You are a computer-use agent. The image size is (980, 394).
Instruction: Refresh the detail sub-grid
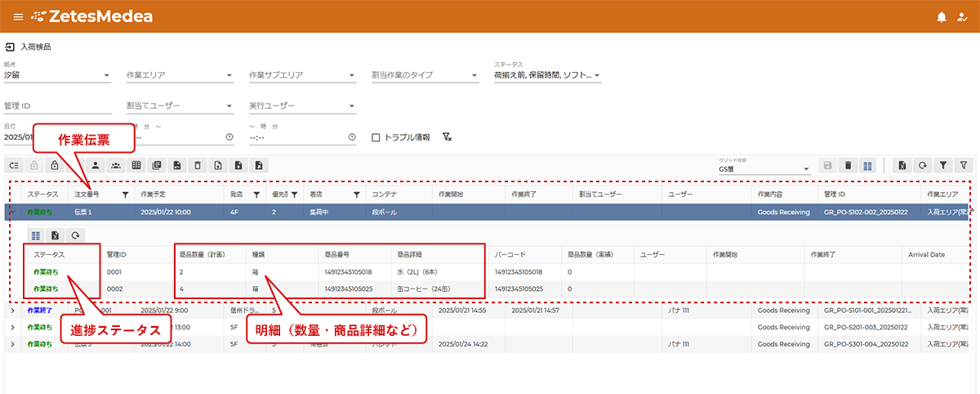(x=75, y=235)
